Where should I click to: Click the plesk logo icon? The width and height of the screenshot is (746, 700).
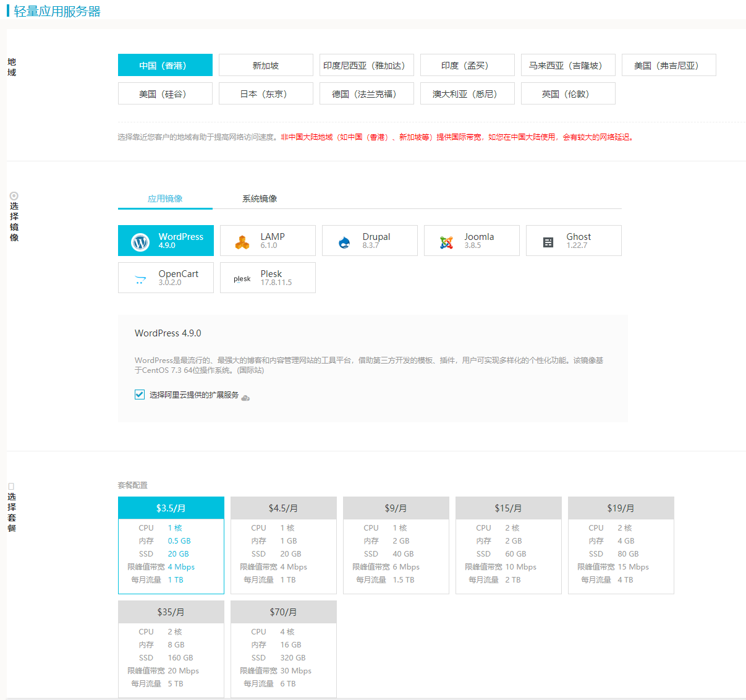pyautogui.click(x=242, y=279)
